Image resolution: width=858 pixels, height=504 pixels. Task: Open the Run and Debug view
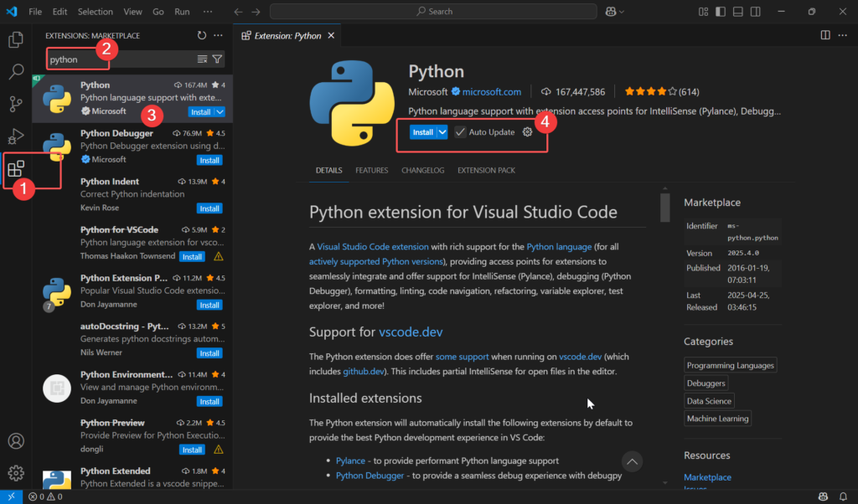click(x=16, y=136)
